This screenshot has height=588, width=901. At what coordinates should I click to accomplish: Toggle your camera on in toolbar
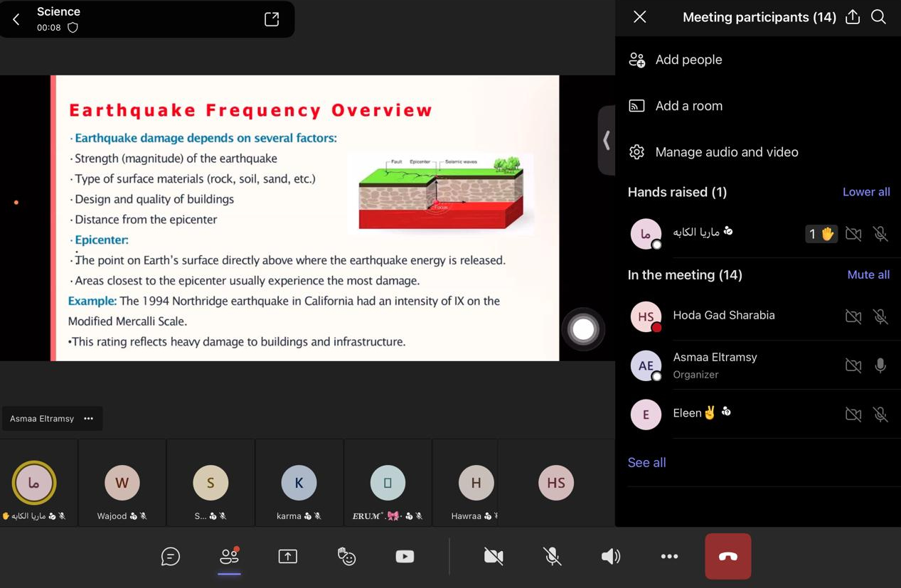click(494, 557)
